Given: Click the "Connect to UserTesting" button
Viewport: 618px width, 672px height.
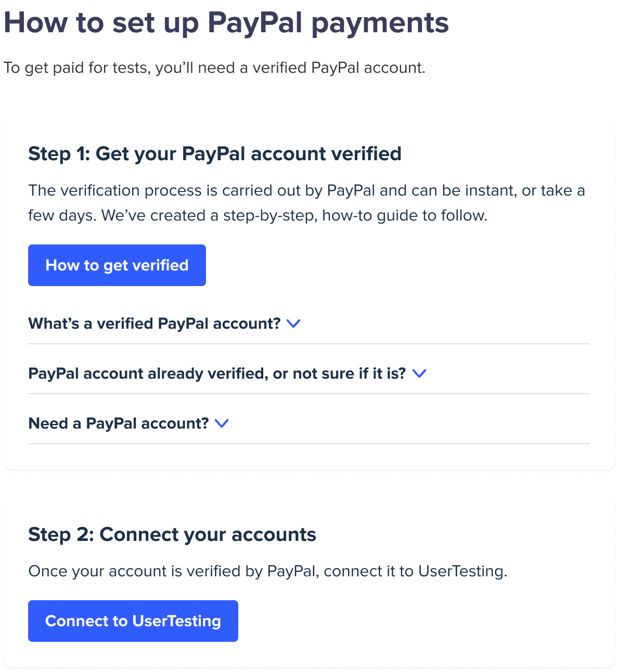Looking at the screenshot, I should click(x=133, y=621).
